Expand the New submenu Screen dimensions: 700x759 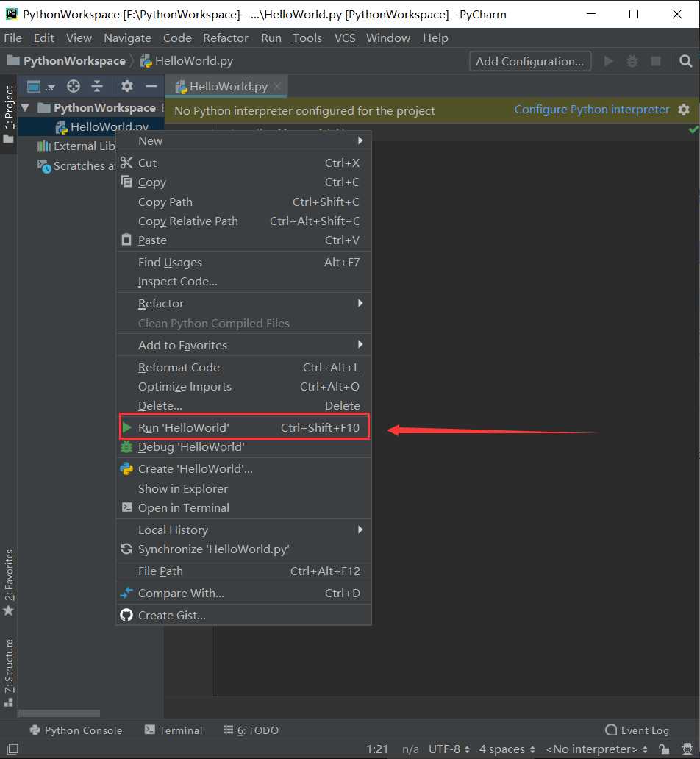[243, 141]
